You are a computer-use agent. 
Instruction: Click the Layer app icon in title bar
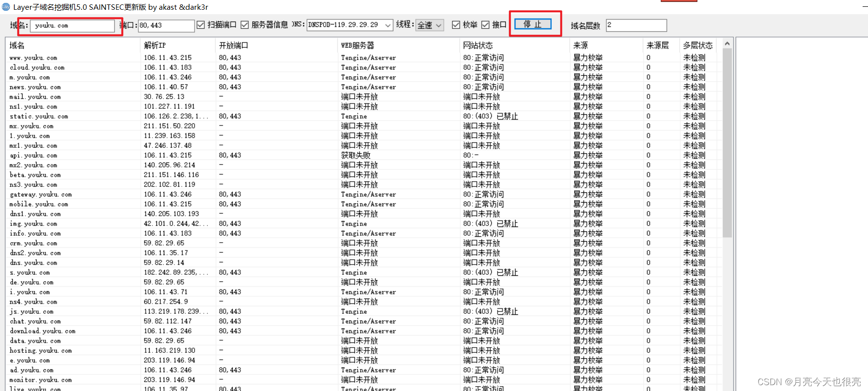coord(6,7)
